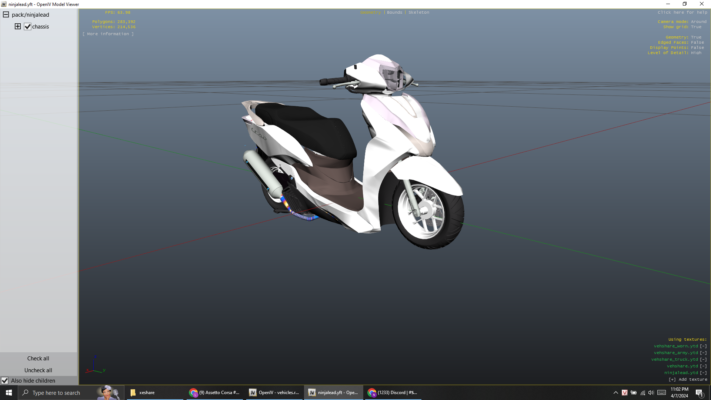Toggle the Also hide children checkbox

click(5, 381)
